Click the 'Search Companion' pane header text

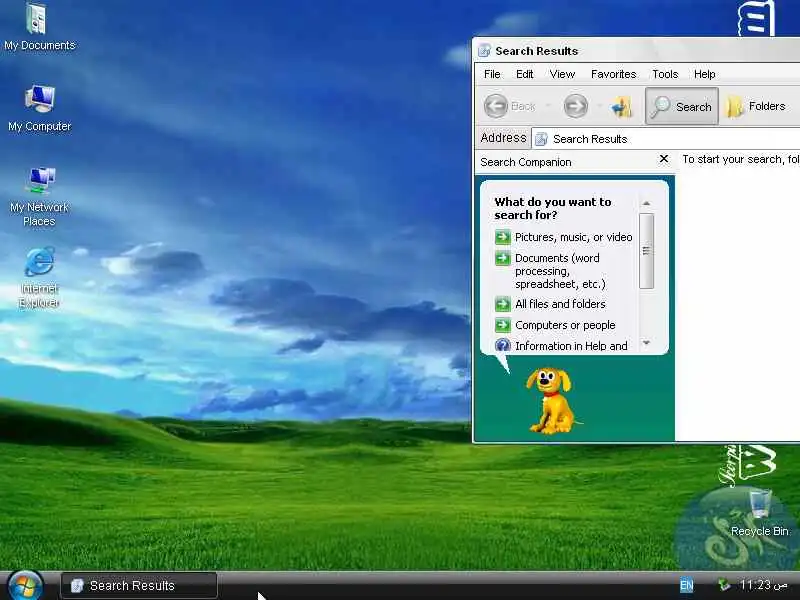pyautogui.click(x=526, y=162)
